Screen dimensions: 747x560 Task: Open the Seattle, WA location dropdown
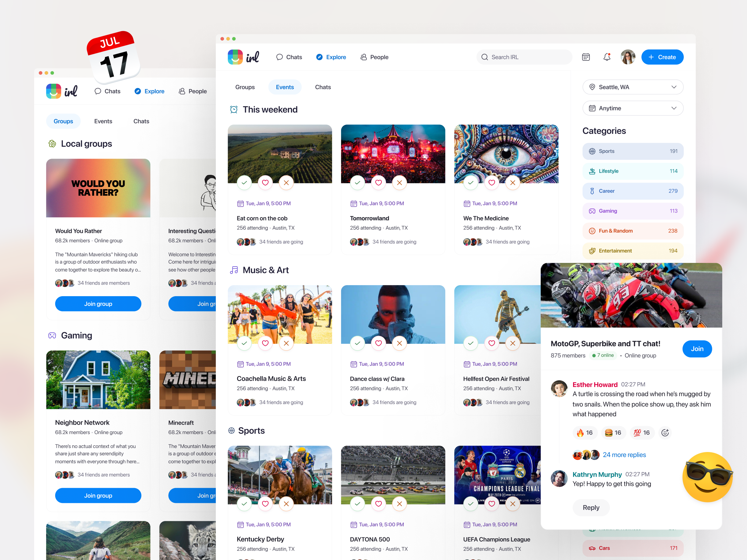[x=633, y=87]
